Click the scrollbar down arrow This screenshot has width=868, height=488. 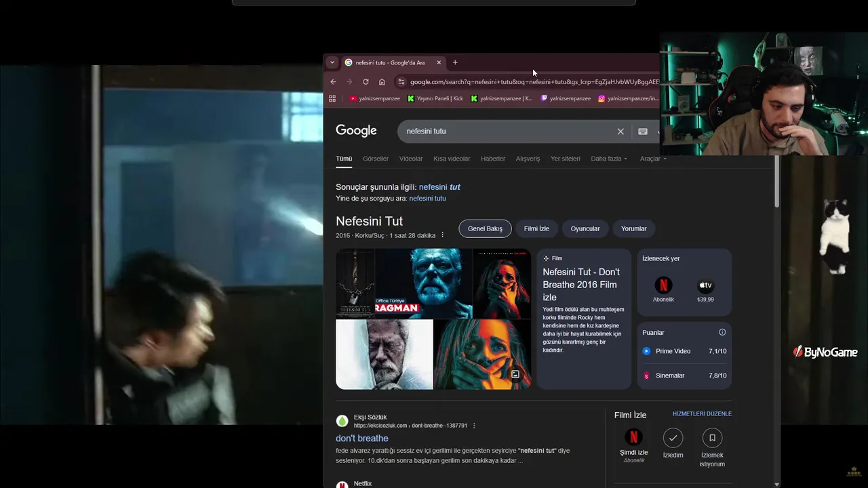[x=777, y=484]
